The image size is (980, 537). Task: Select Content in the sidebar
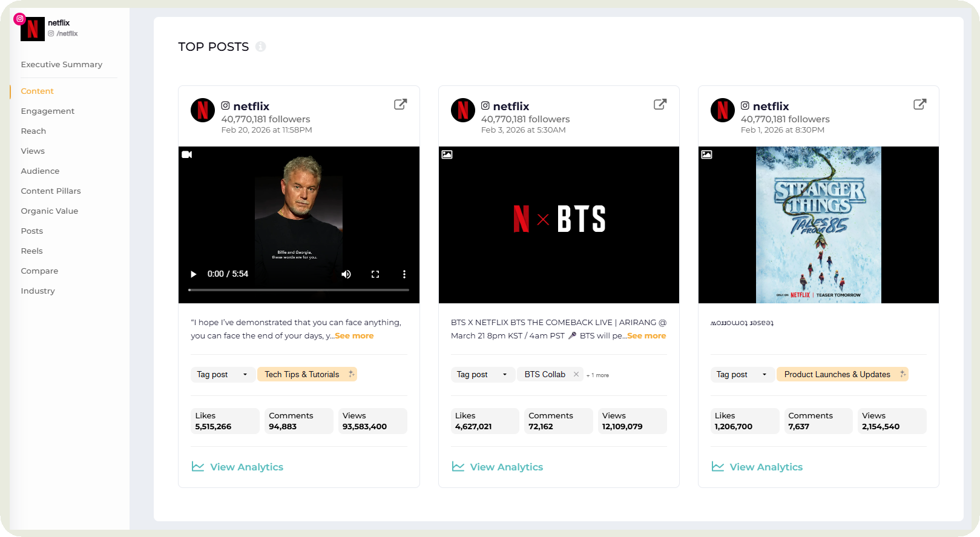pyautogui.click(x=38, y=91)
